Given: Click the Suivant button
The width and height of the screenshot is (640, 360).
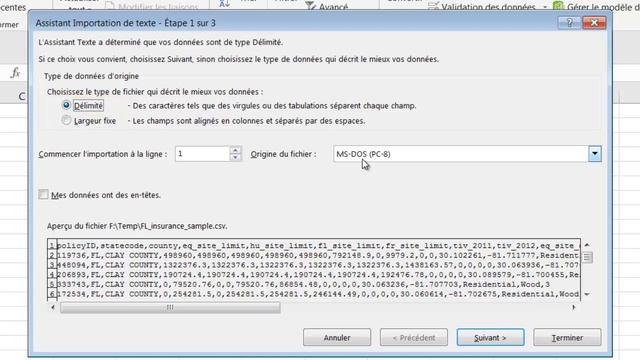Looking at the screenshot, I should click(490, 338).
